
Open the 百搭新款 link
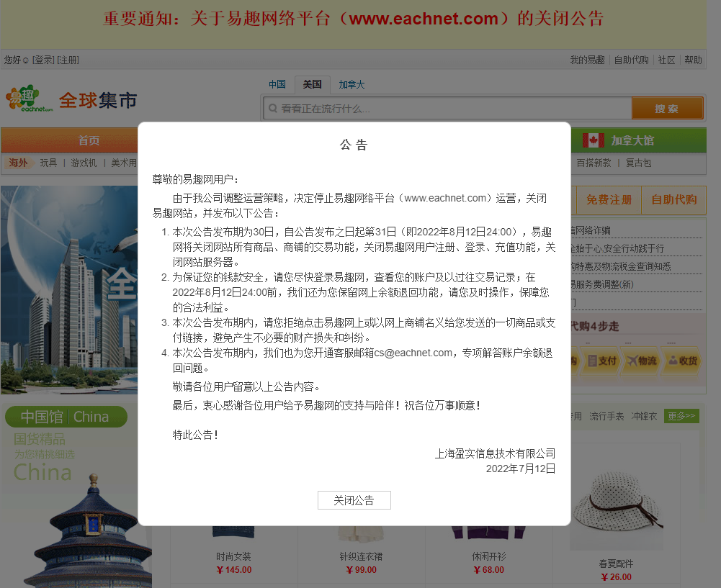(x=594, y=163)
